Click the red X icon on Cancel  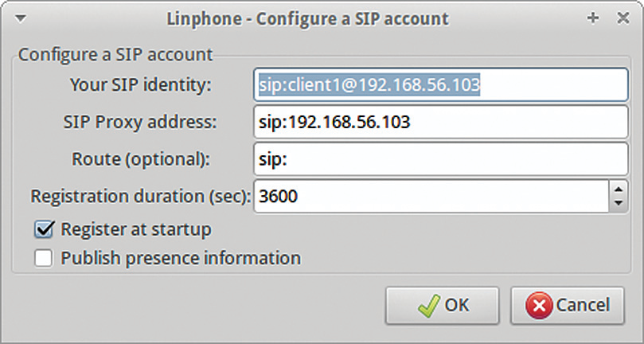539,306
